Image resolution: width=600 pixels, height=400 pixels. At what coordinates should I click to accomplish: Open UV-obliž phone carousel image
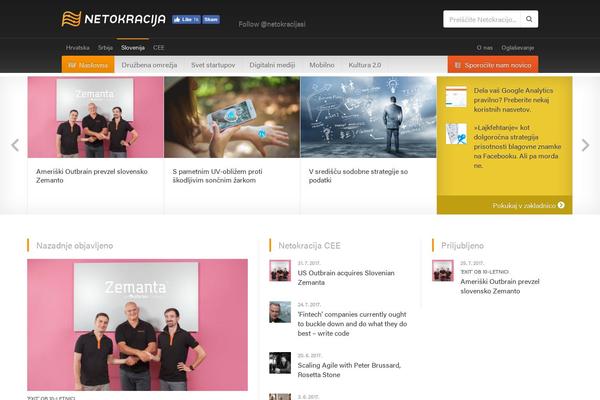pyautogui.click(x=232, y=117)
